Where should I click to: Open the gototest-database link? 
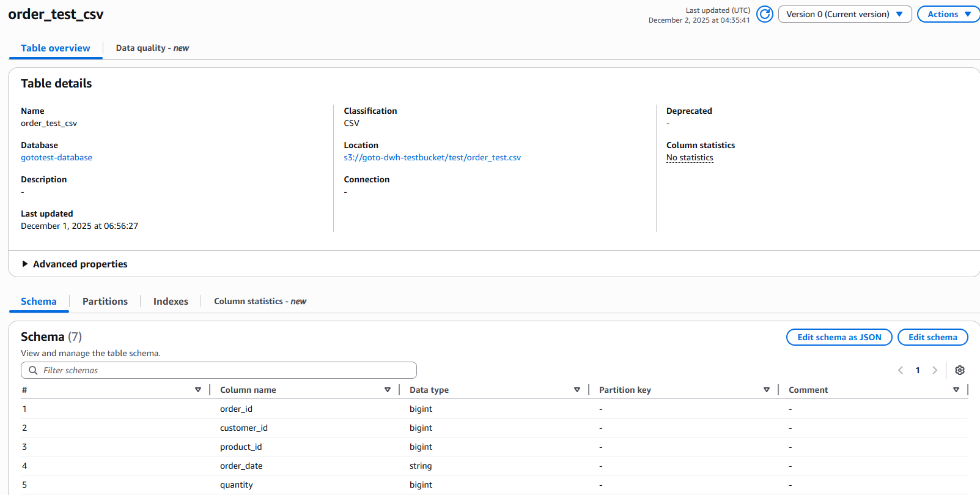coord(56,157)
